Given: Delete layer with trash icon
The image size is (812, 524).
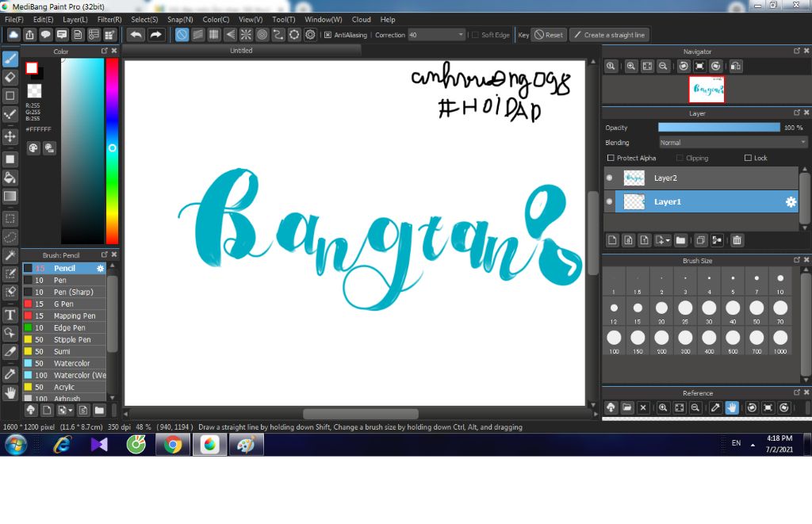Looking at the screenshot, I should 737,240.
